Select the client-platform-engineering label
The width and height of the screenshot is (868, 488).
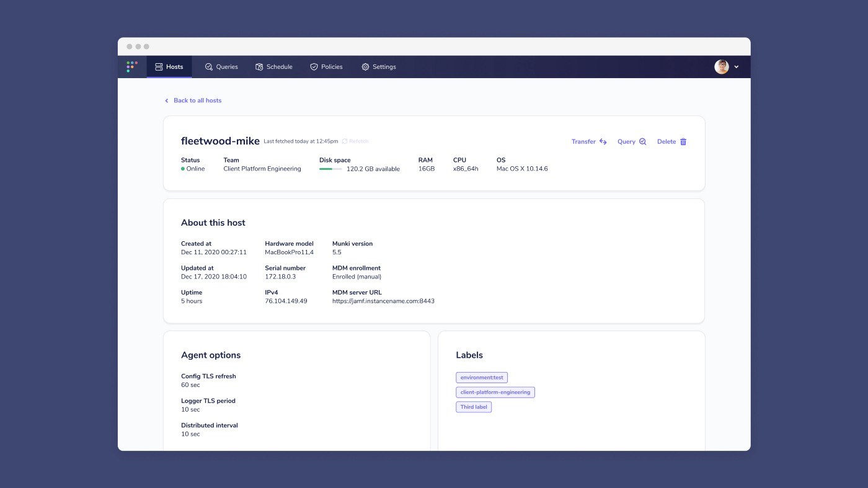pyautogui.click(x=495, y=393)
